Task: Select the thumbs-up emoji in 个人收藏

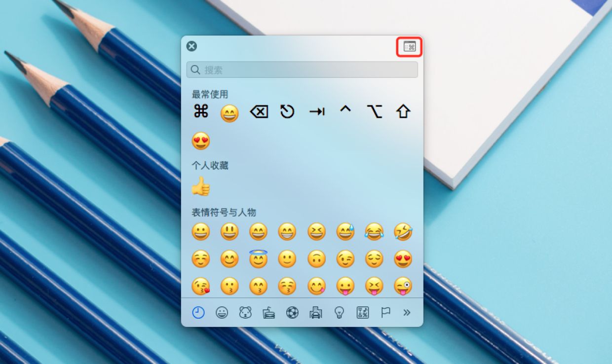Action: [201, 187]
